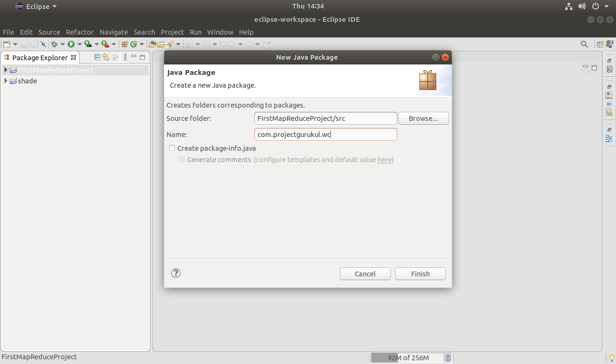Viewport: 616px width, 364px height.
Task: Click the Source folder input field
Action: [326, 118]
